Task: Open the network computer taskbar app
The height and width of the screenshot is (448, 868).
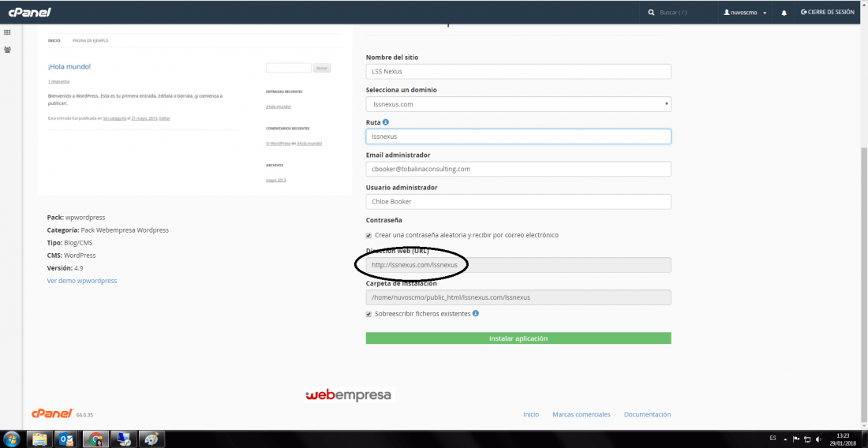Action: [123, 439]
